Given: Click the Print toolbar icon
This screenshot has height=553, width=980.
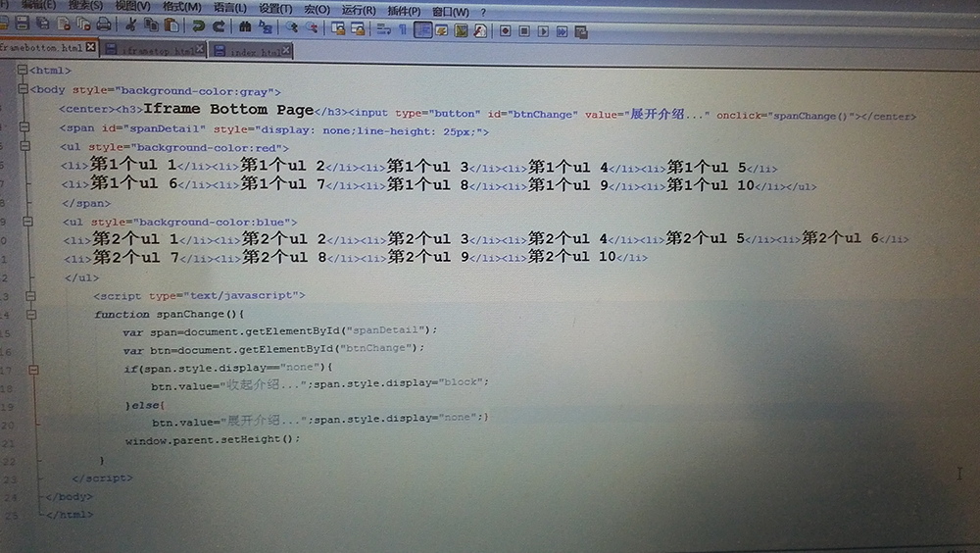Looking at the screenshot, I should coord(104,25).
